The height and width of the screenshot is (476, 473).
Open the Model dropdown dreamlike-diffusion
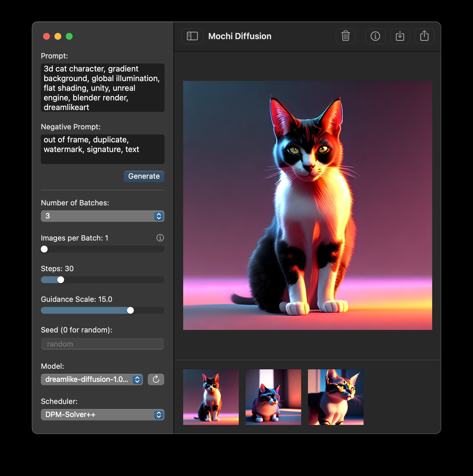92,379
